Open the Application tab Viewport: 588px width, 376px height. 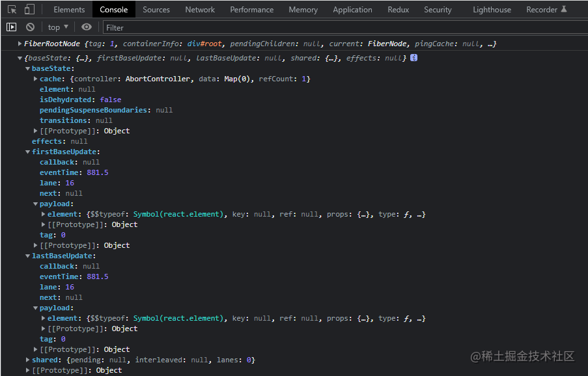click(x=352, y=10)
